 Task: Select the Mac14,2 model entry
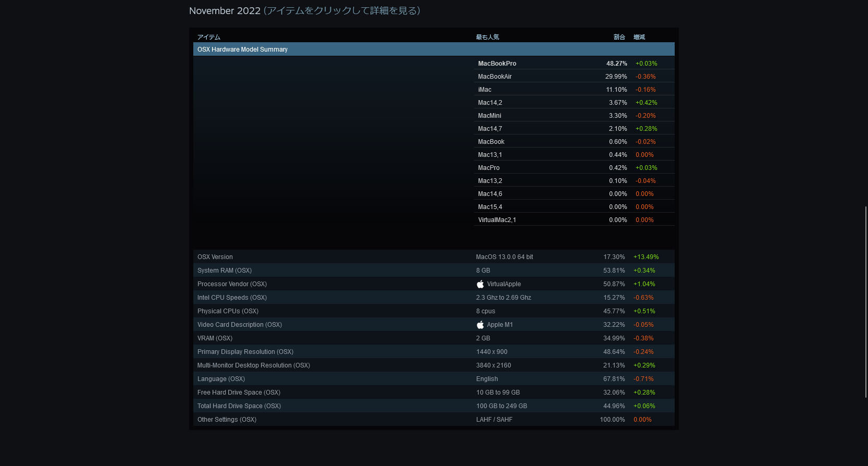(x=574, y=103)
